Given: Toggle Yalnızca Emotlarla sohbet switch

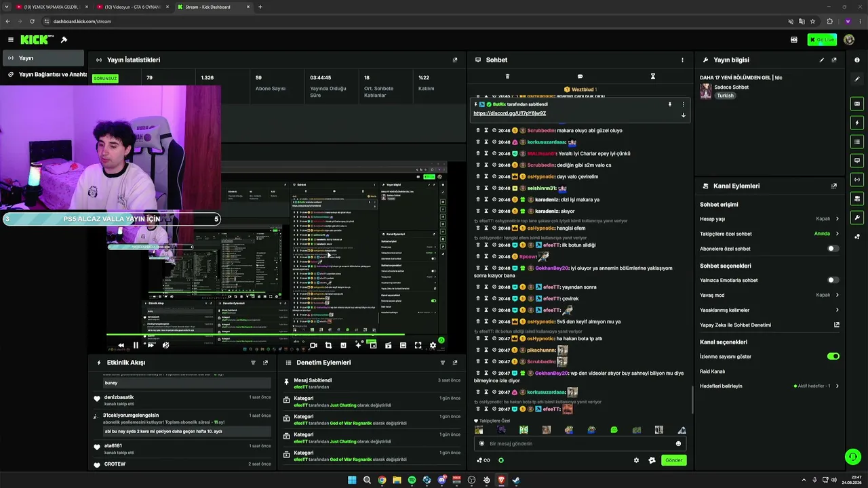Looking at the screenshot, I should click(833, 280).
